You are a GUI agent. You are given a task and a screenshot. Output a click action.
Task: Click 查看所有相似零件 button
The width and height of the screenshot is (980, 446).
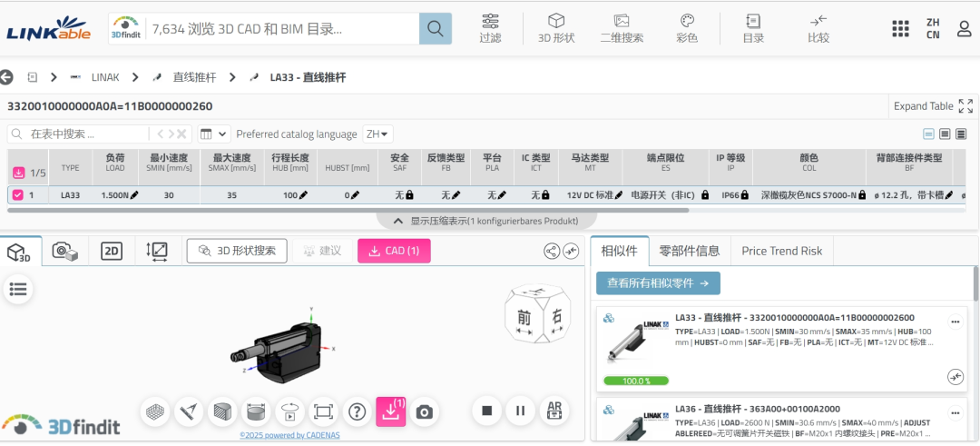658,282
